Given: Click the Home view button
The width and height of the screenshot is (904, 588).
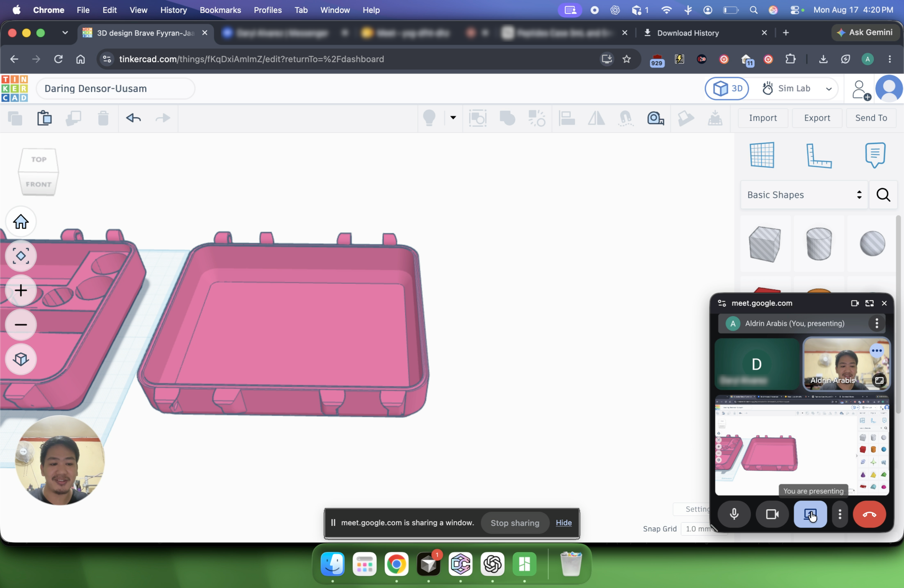Looking at the screenshot, I should click(21, 222).
